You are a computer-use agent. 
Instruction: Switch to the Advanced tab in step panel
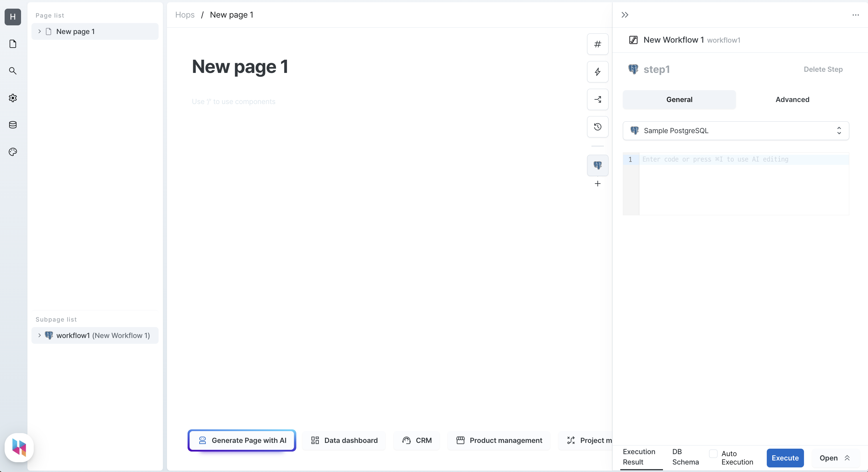[792, 99]
